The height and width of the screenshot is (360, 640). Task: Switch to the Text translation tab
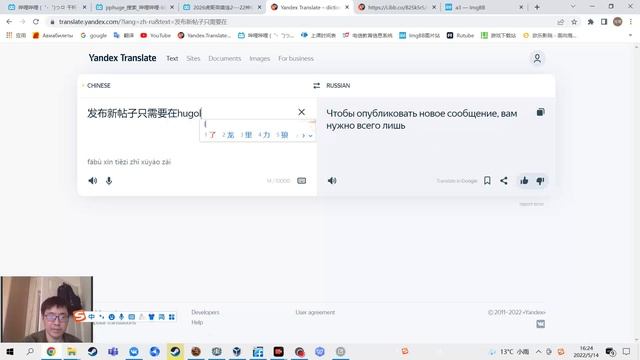click(x=172, y=58)
